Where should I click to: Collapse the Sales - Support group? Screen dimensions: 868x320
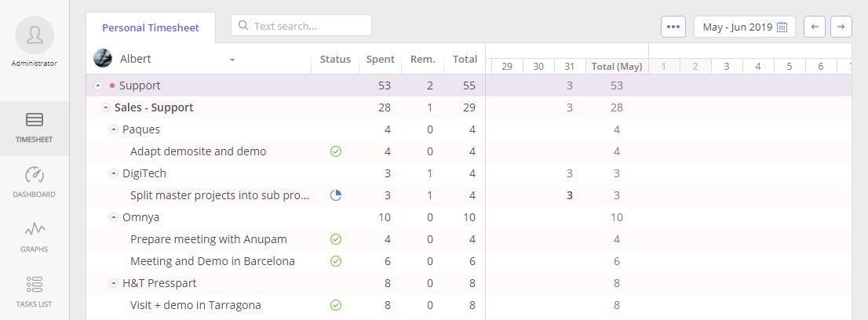click(x=106, y=107)
